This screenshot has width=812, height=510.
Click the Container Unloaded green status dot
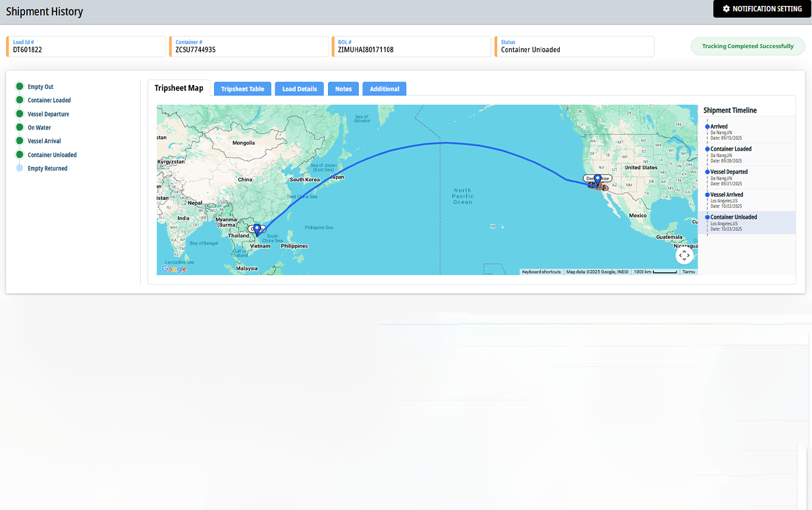tap(20, 155)
